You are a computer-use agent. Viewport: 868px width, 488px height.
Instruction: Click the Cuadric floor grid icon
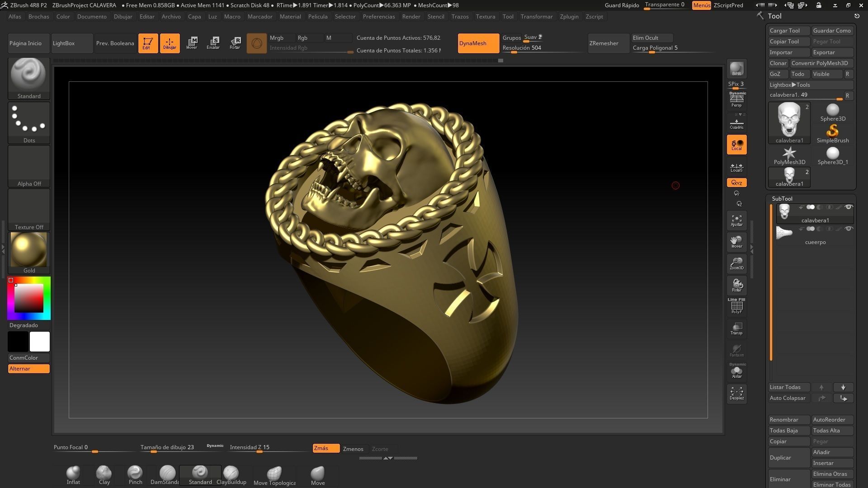point(736,123)
